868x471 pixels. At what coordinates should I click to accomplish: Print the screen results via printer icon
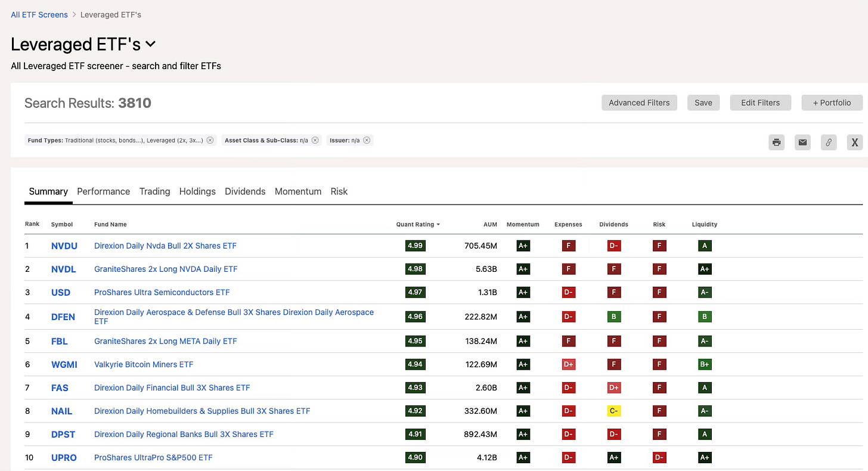pos(776,142)
